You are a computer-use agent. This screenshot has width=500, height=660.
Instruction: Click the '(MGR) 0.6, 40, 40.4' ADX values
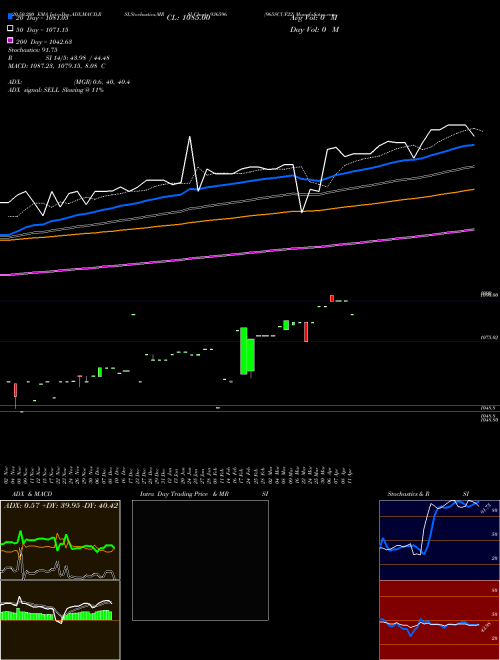[101, 82]
